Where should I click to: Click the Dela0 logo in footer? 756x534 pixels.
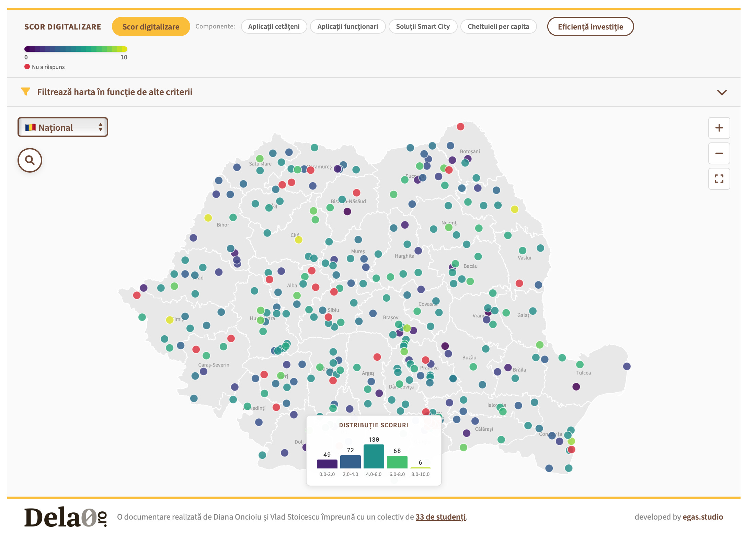point(65,517)
